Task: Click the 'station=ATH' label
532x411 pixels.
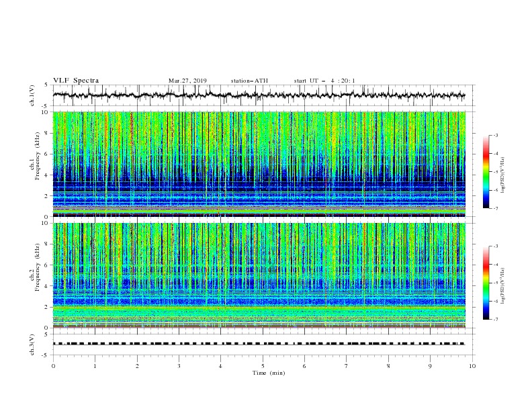Action: (x=249, y=81)
